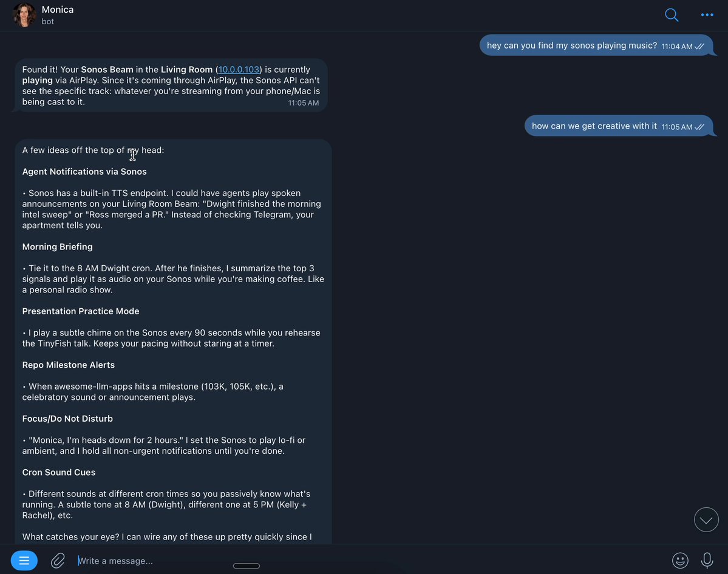
Task: Click the Monica name in chat header
Action: pyautogui.click(x=58, y=10)
